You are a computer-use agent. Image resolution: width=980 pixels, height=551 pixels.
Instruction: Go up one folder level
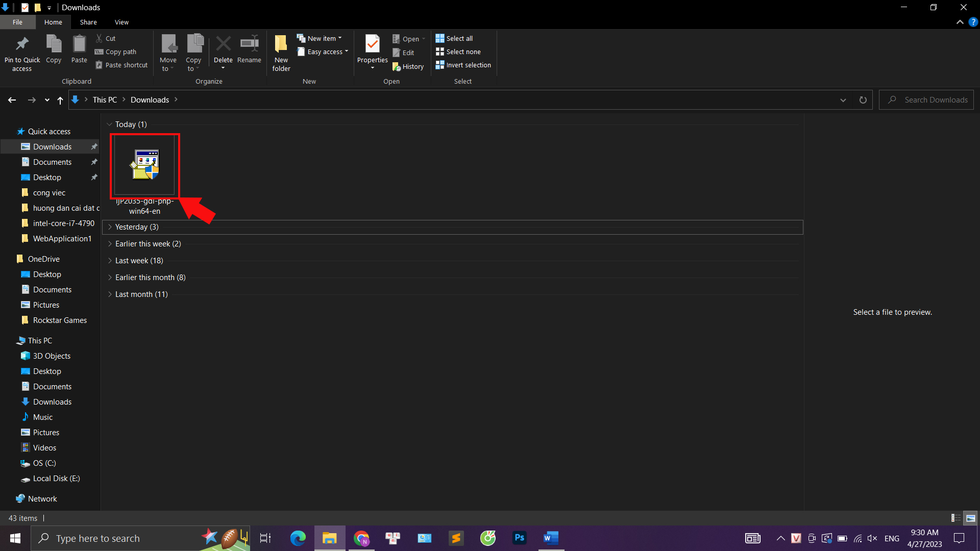point(60,100)
